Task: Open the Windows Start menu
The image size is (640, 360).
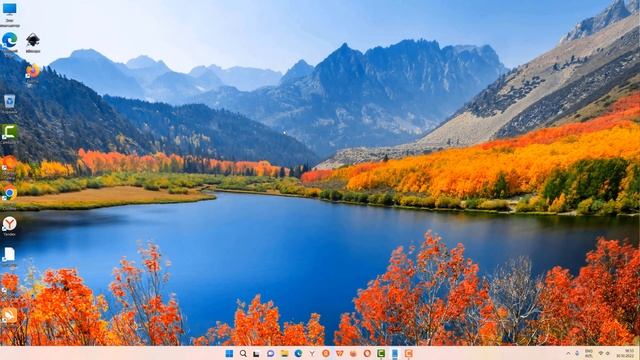Action: pos(229,353)
